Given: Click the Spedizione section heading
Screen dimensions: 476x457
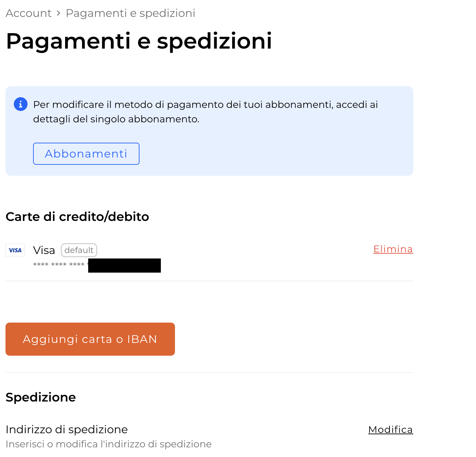Looking at the screenshot, I should (41, 397).
